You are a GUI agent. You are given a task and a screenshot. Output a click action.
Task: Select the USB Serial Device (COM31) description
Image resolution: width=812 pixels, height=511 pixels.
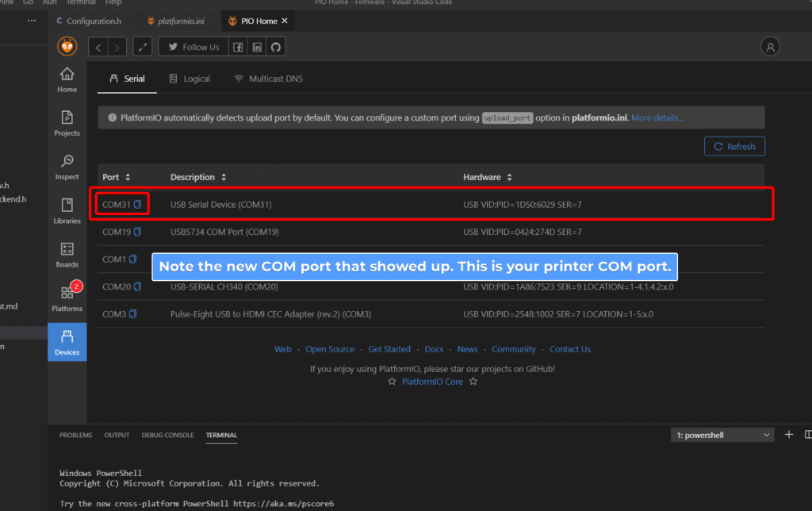pyautogui.click(x=221, y=204)
